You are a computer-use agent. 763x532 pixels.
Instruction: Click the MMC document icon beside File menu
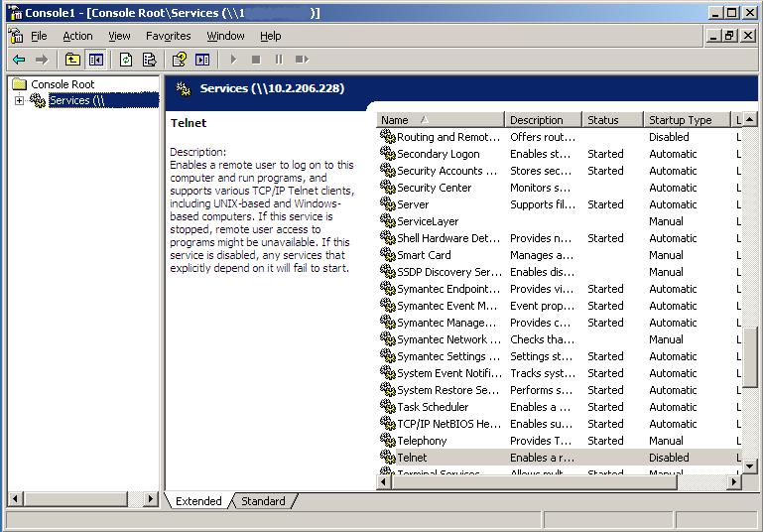(x=16, y=36)
